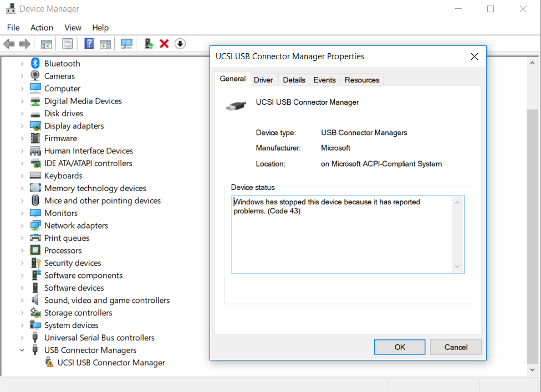Click the Back arrow in the toolbar
The height and width of the screenshot is (392, 541).
[9, 44]
